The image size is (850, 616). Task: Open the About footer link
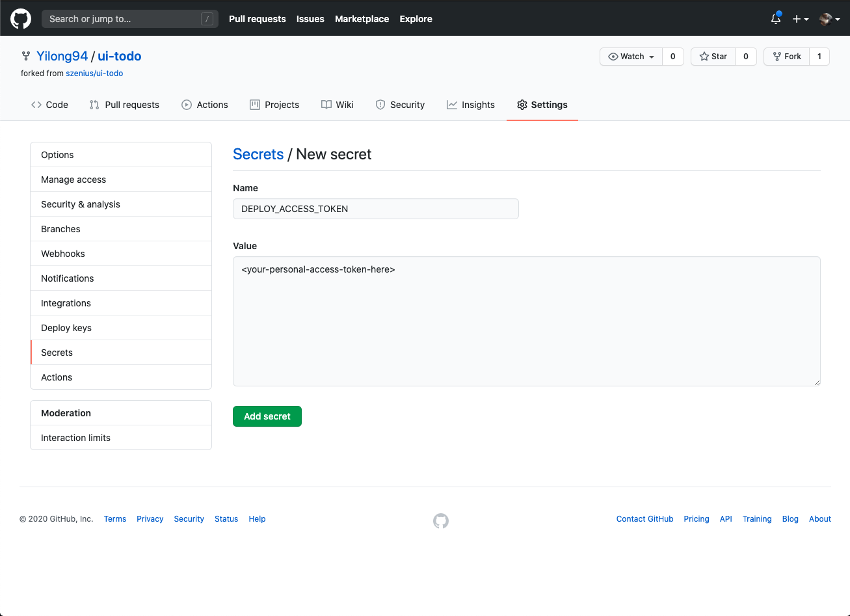pos(820,519)
